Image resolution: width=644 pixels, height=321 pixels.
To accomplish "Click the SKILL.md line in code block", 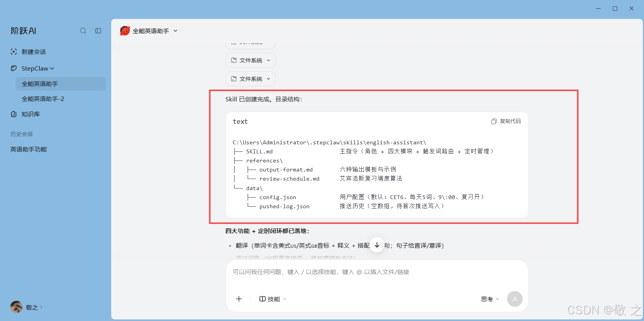I will [259, 151].
